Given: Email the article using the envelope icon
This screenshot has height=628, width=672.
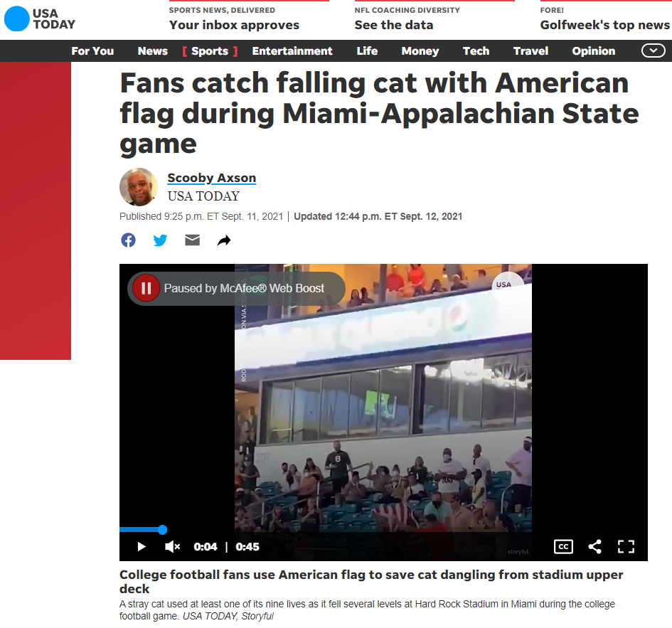Looking at the screenshot, I should tap(193, 240).
